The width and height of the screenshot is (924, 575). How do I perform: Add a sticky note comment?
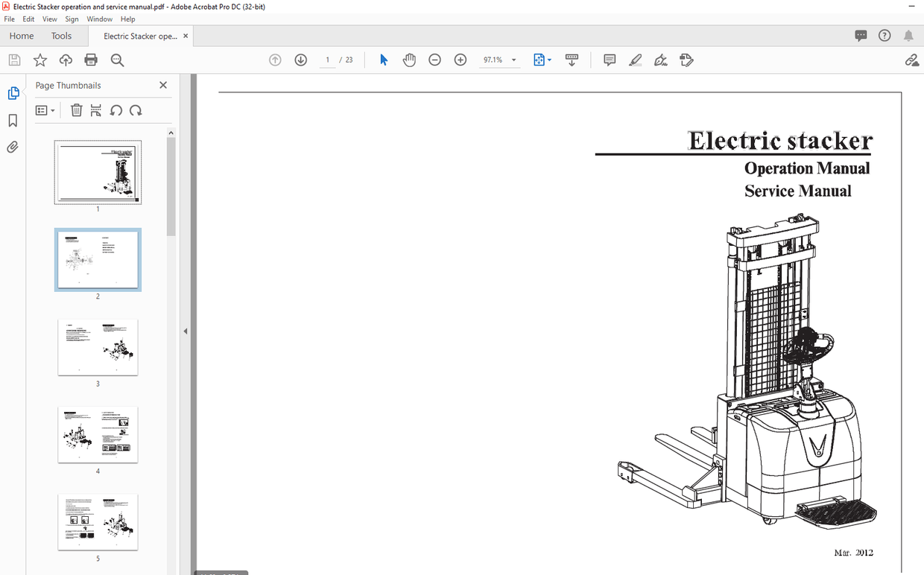[610, 60]
